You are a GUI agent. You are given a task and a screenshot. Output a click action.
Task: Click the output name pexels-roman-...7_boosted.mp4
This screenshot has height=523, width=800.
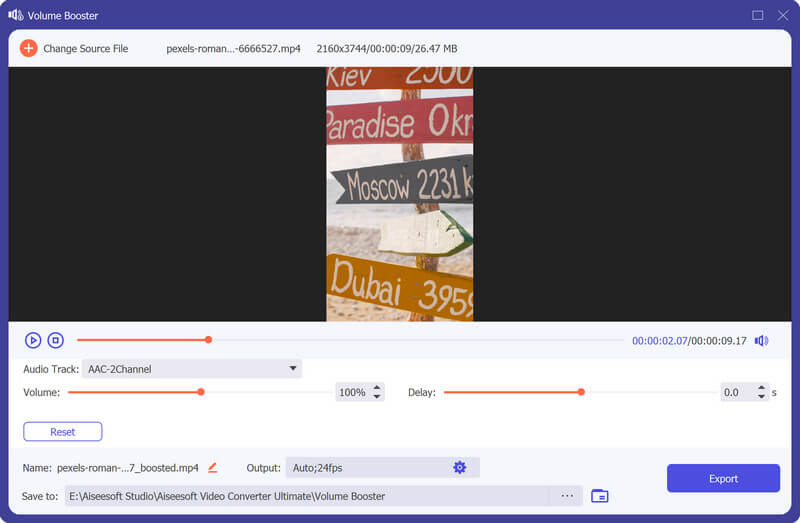[128, 468]
